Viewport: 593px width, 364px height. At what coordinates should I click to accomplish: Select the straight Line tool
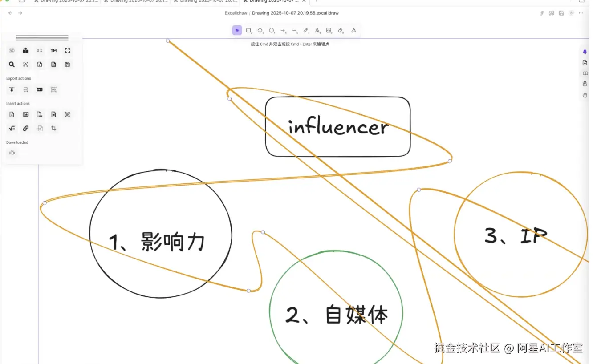[295, 30]
